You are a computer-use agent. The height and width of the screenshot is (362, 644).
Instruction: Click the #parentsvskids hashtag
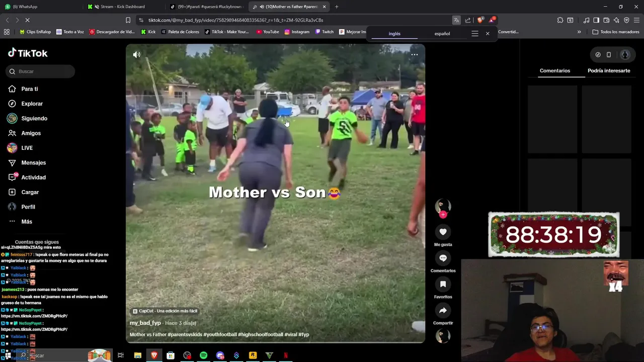click(185, 334)
